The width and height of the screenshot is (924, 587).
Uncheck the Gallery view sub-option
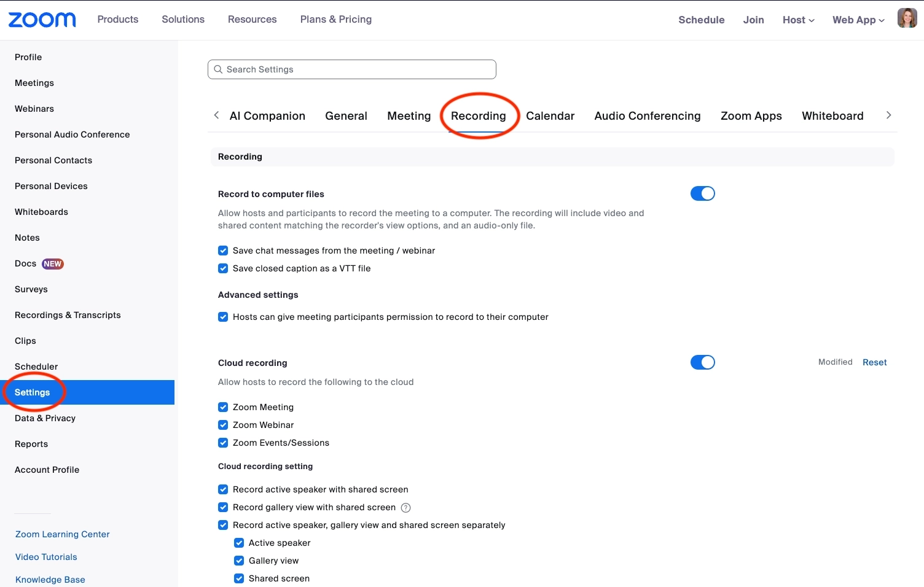coord(239,561)
